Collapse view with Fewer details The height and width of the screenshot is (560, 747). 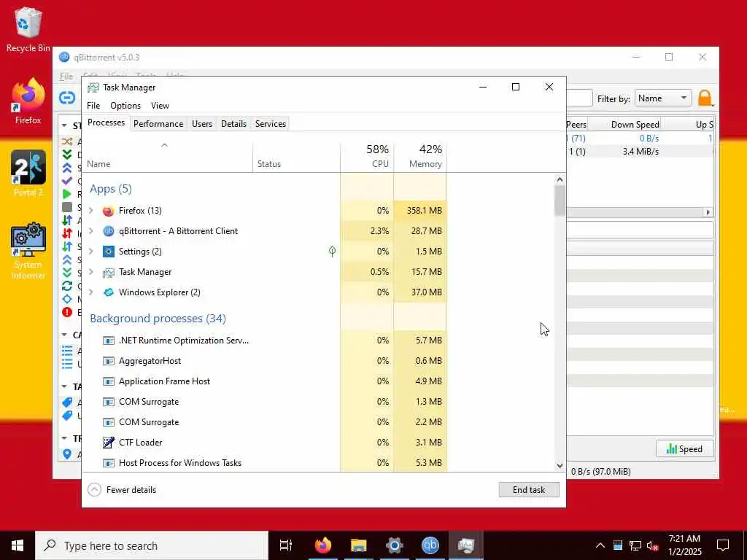pos(122,490)
